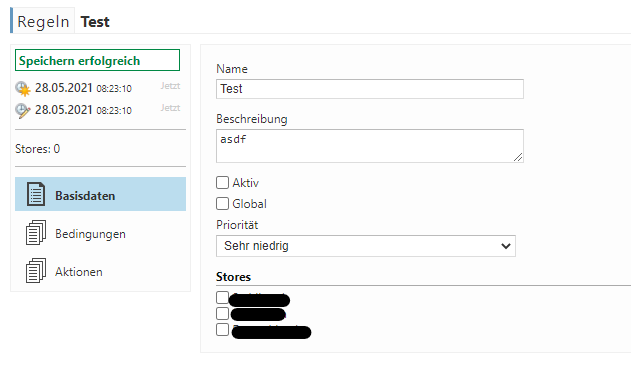Click the Basisdaten document icon
The height and width of the screenshot is (388, 631).
click(36, 194)
